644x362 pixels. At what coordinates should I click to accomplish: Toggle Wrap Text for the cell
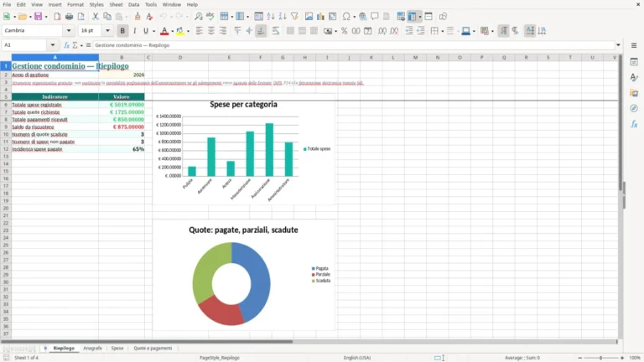coord(276,31)
